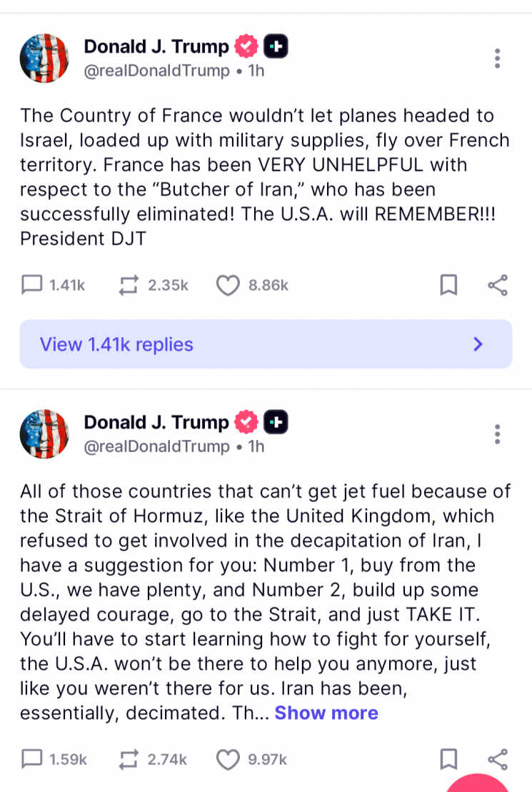
Task: Open @realDonaldTrump handle on first post
Action: click(157, 71)
